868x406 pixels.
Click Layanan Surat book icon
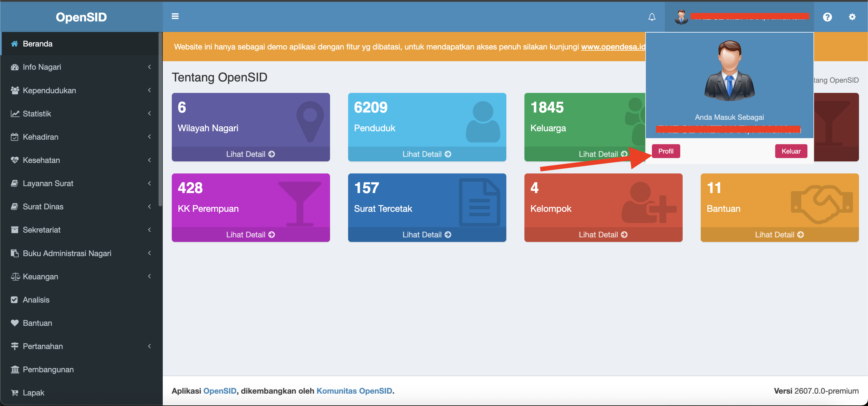coord(14,183)
